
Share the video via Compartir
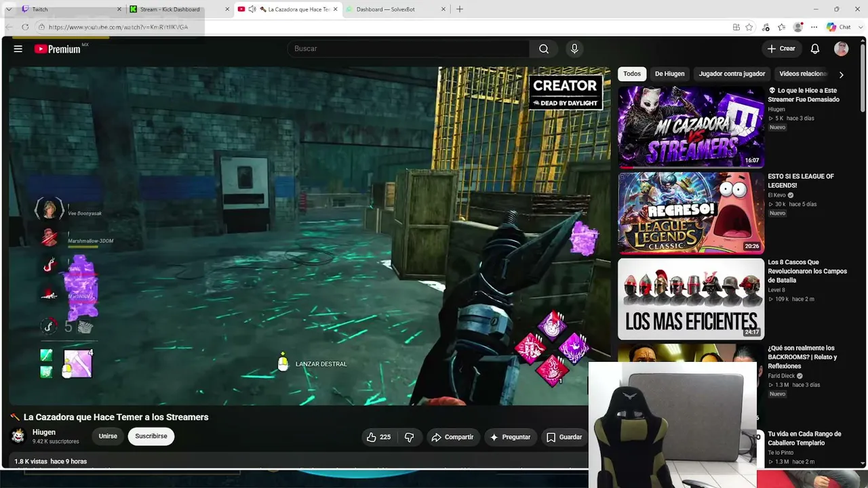point(452,437)
